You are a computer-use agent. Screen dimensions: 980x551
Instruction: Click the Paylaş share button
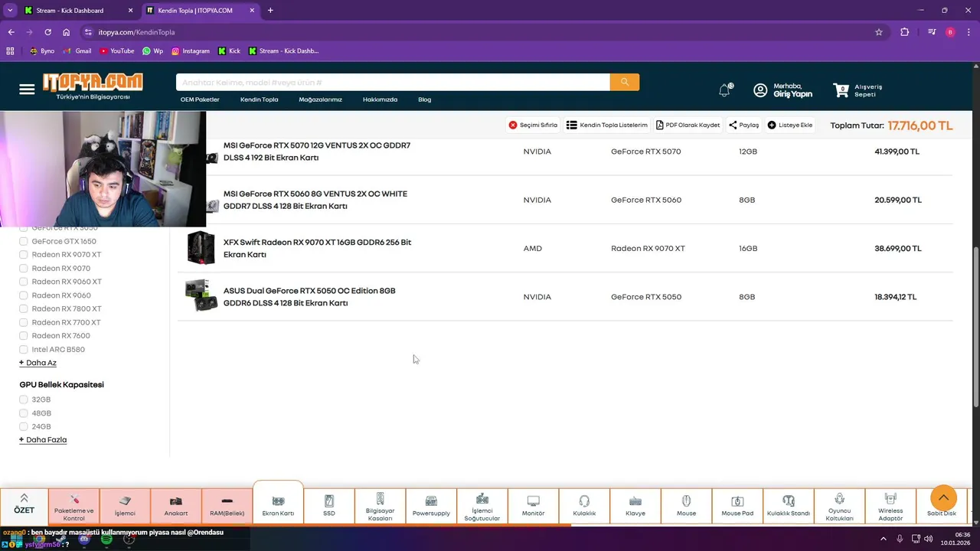point(743,126)
